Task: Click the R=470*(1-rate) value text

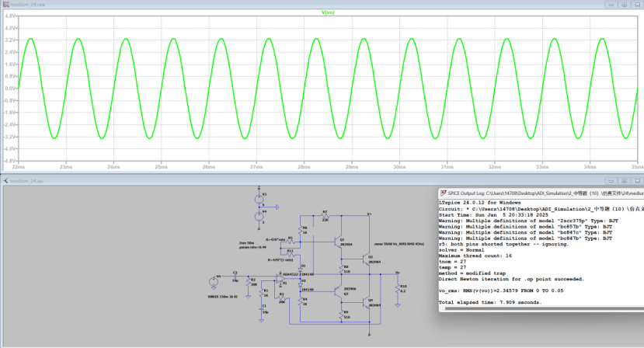Action: coord(280,259)
